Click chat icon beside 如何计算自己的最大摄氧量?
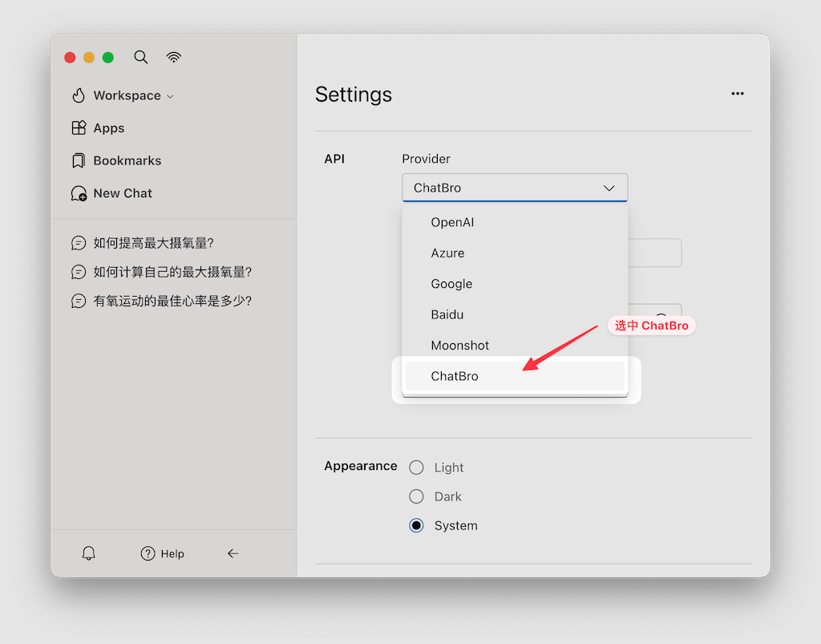The image size is (821, 644). point(79,272)
